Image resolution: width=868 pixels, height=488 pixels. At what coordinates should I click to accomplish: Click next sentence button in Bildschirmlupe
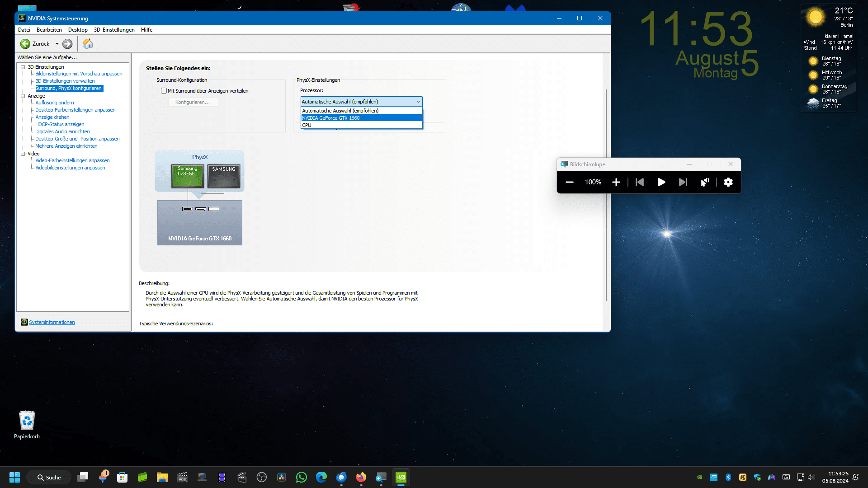(x=683, y=182)
